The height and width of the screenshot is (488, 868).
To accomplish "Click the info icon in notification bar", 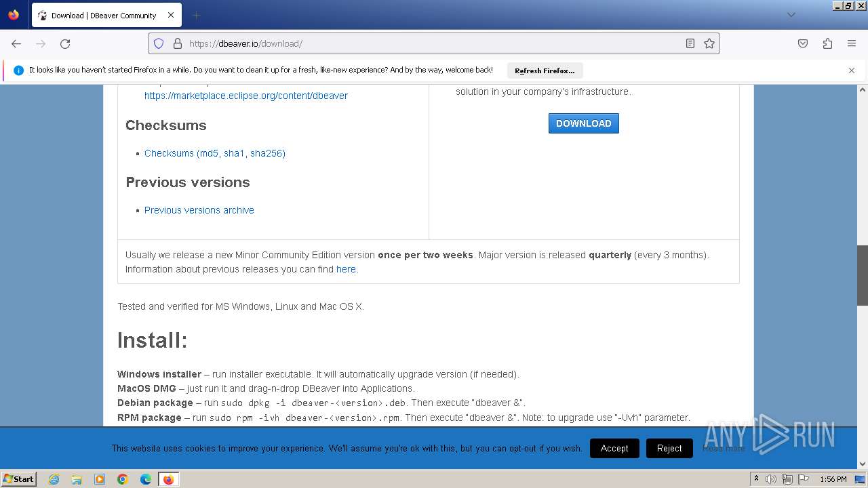I will pyautogui.click(x=18, y=70).
